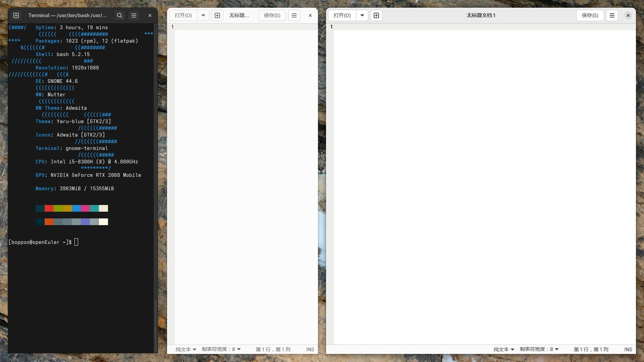Open 纯文本 language dropdown in the narrow gedit window
This screenshot has height=362, width=644.
[x=186, y=349]
